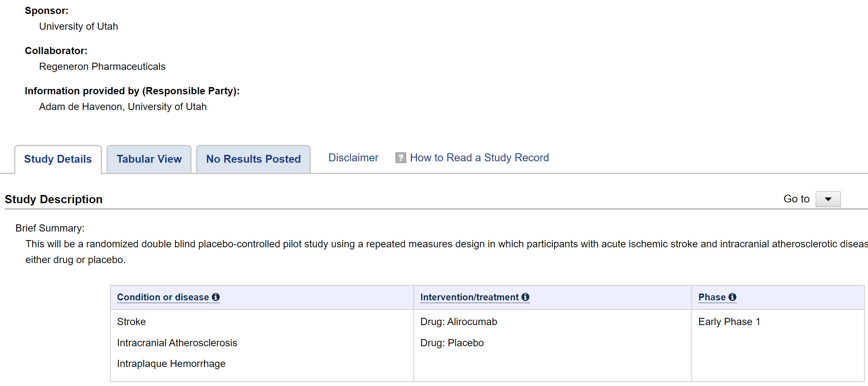Viewport: 868px width, 386px height.
Task: Click the Drug: Alirocumab intervention entry
Action: pos(459,322)
